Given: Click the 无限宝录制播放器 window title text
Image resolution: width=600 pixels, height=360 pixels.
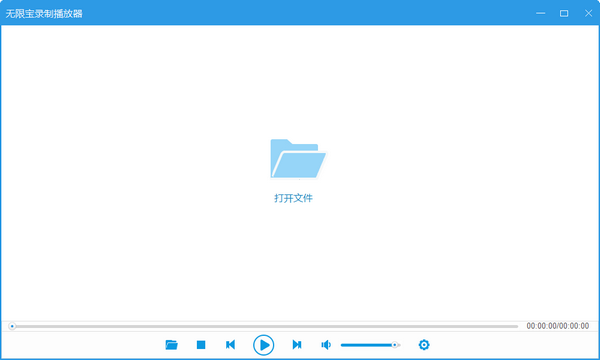Looking at the screenshot, I should 44,14.
